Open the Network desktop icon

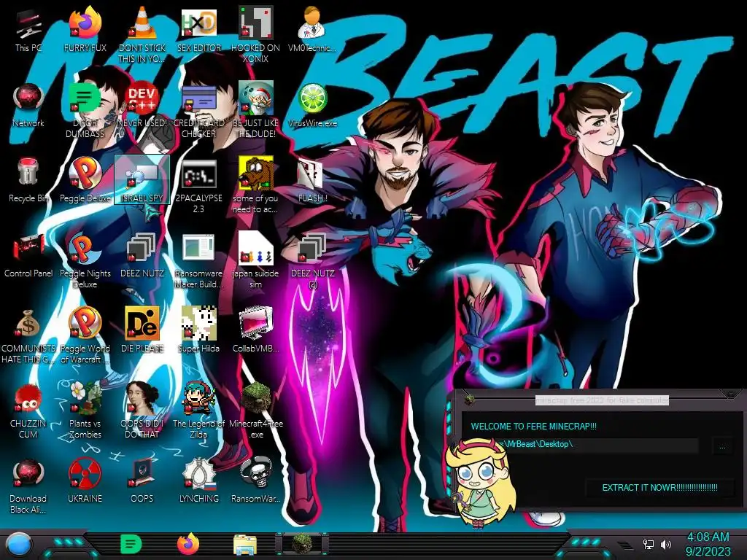pos(28,106)
